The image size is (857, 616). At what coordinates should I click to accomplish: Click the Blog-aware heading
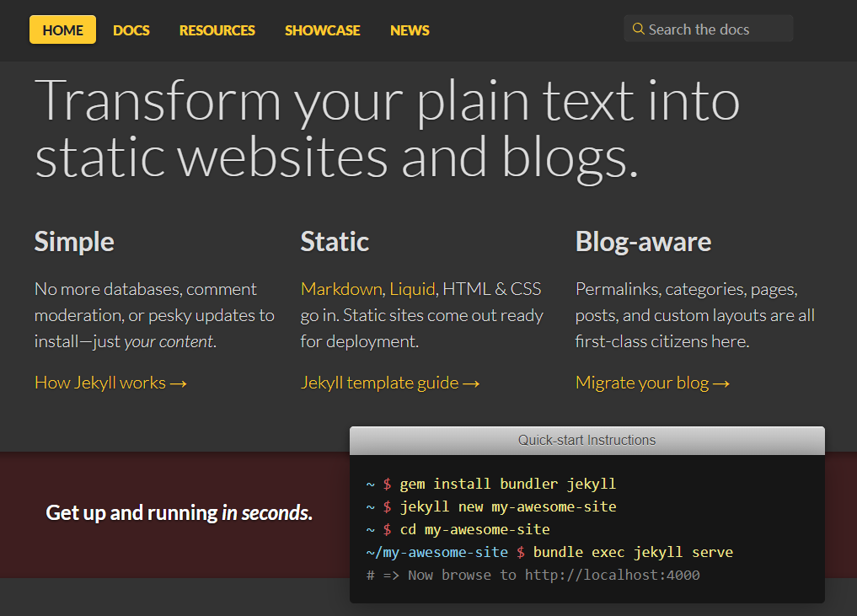pyautogui.click(x=643, y=242)
